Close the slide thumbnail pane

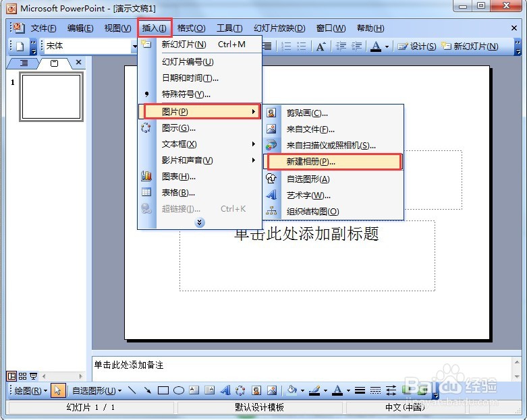(79, 62)
